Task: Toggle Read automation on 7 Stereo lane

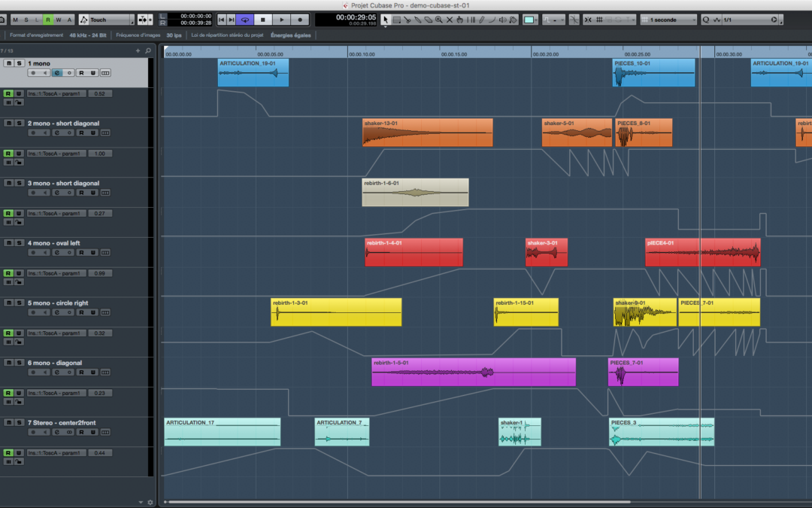Action: (x=8, y=453)
